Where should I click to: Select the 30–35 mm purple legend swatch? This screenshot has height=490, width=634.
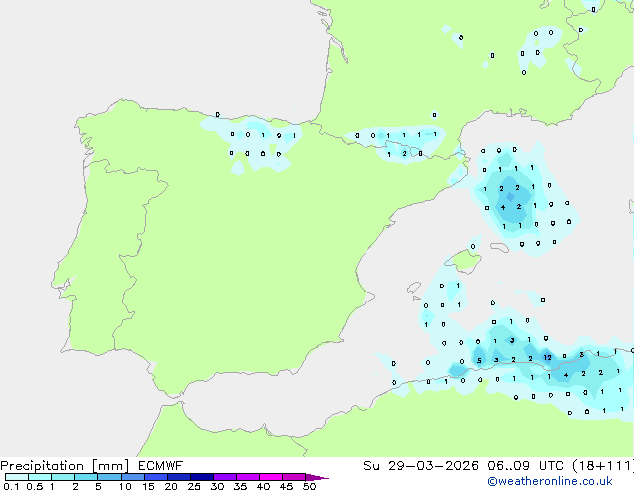click(225, 477)
